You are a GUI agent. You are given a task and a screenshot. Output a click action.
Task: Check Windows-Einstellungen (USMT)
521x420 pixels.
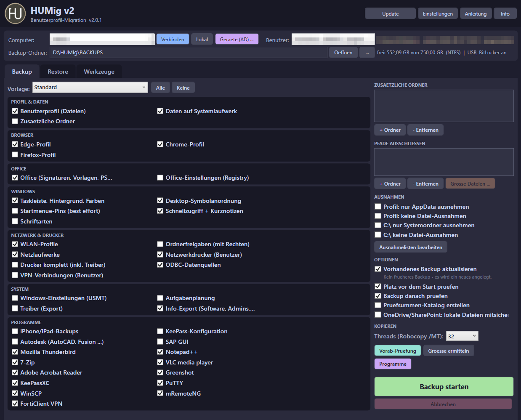point(15,298)
